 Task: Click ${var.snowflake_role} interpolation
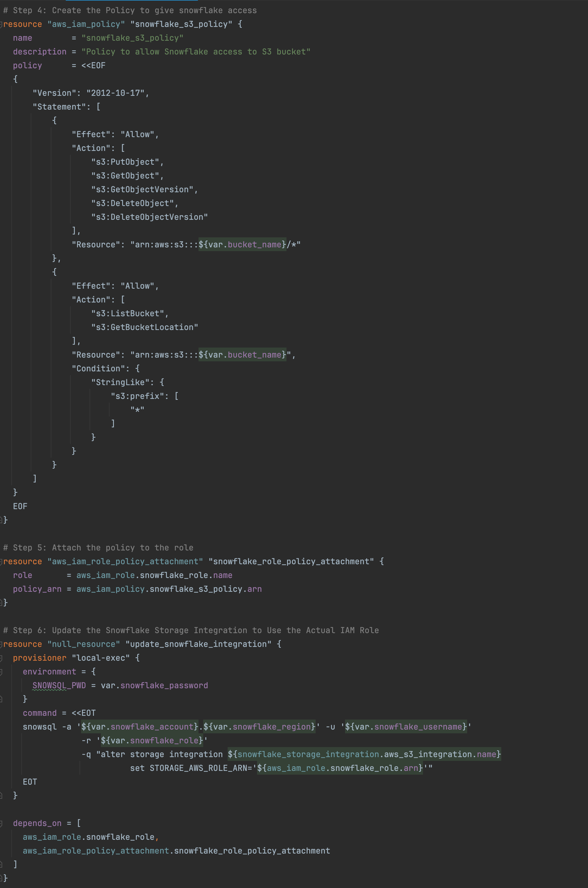pos(152,741)
